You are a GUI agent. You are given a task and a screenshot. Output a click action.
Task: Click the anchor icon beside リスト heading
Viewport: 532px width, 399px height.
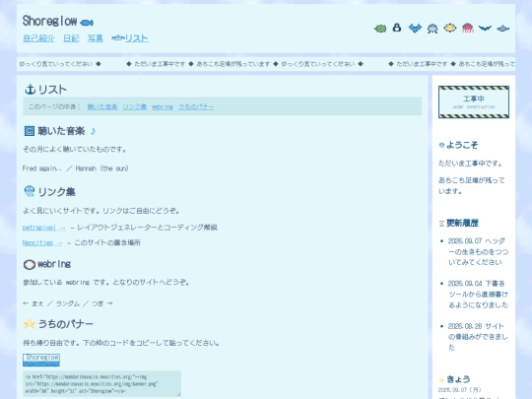[x=31, y=90]
